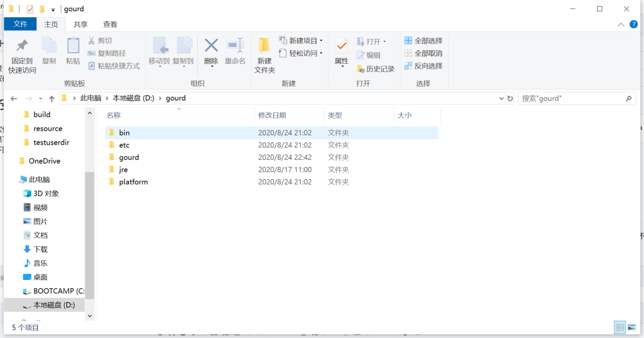Click 本地磁盘 (D:) in the address bar

pos(133,98)
